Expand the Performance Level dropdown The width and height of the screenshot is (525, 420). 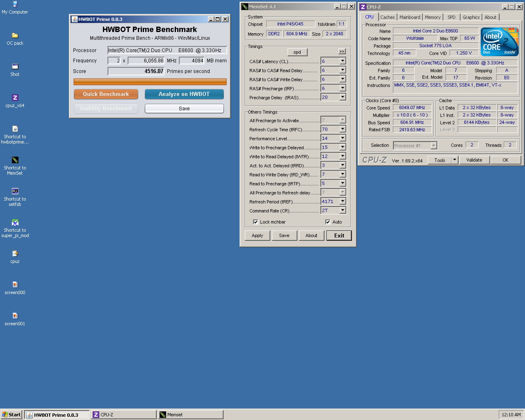pos(342,138)
